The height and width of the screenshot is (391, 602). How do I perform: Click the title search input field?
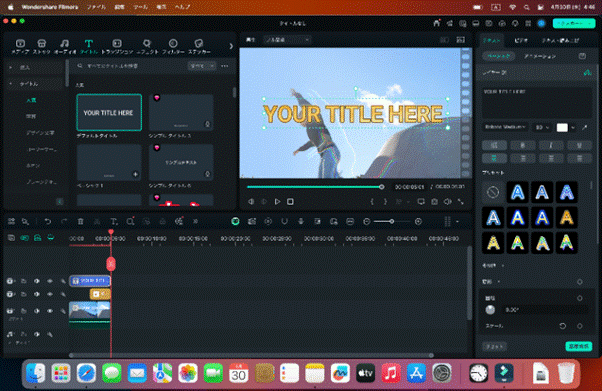coord(131,66)
